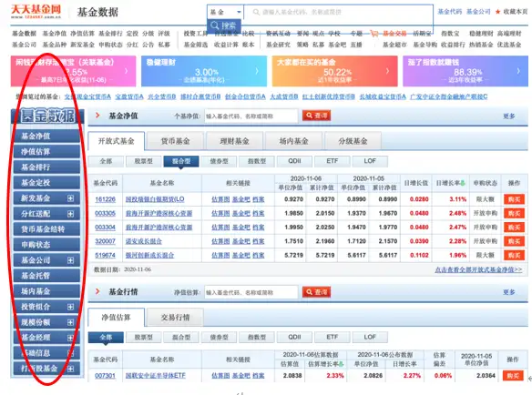Click 基金代码 link at top right
The width and height of the screenshot is (532, 395).
[449, 12]
